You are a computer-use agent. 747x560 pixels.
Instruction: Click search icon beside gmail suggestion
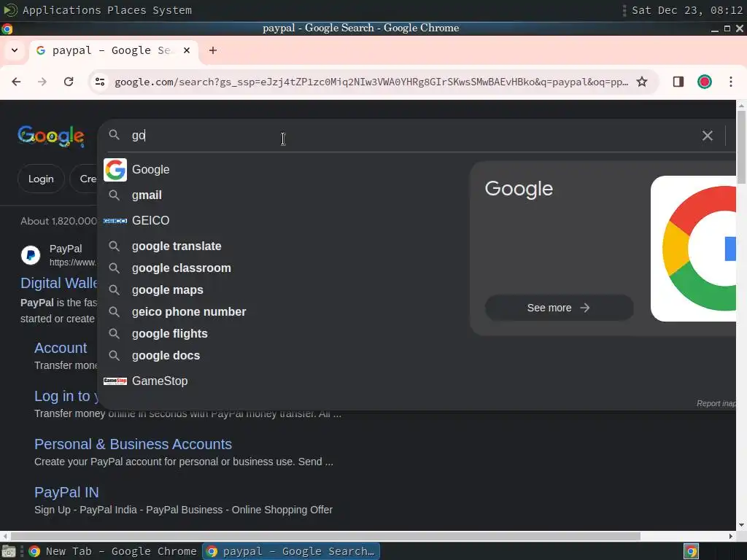coord(114,195)
